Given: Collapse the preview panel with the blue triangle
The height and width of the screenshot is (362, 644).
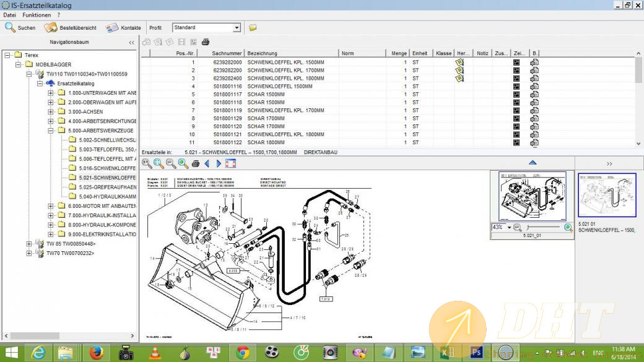Looking at the screenshot, I should [533, 163].
